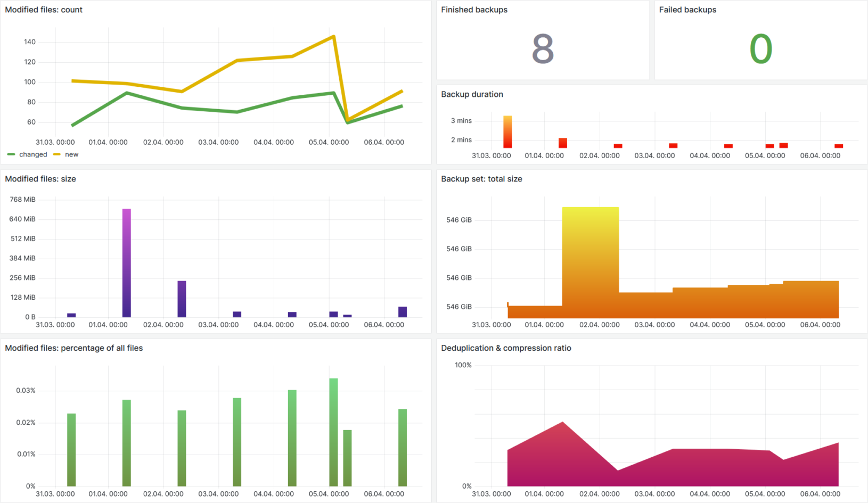Hide the "new" series in the legend
This screenshot has height=503, width=868.
(x=72, y=154)
